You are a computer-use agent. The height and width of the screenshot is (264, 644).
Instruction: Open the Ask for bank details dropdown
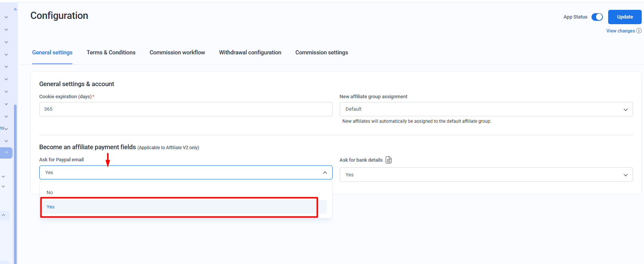coord(486,175)
